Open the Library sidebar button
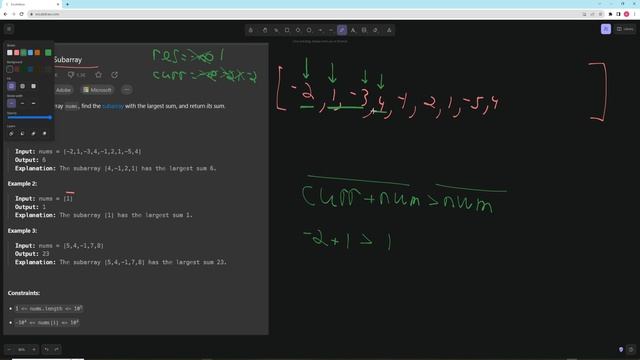The image size is (640, 360). [625, 29]
